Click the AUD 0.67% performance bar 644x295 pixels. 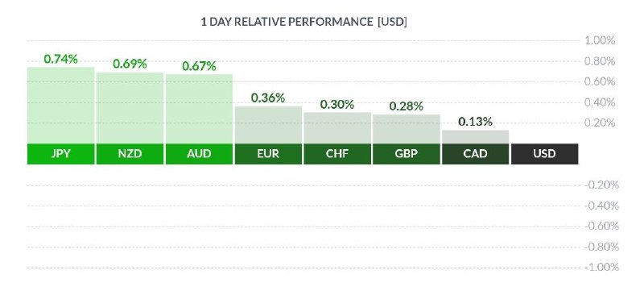tap(199, 109)
